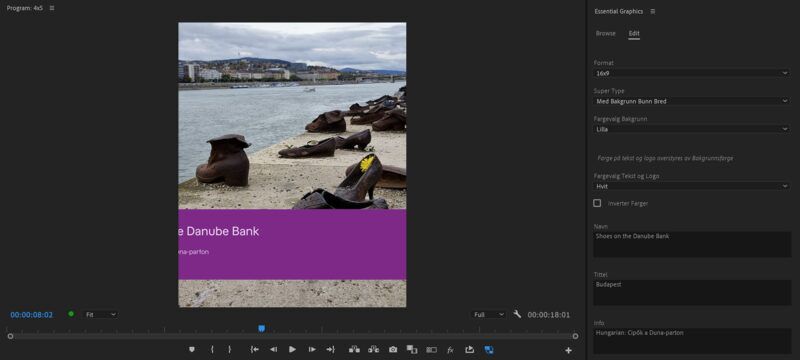Switch to the Browse tab
Screen dimensions: 800x360
pos(606,34)
